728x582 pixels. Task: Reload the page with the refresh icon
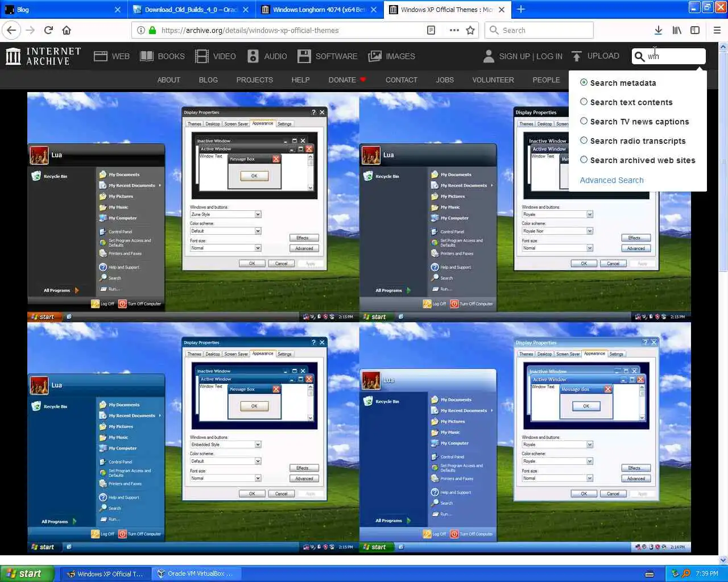click(48, 30)
